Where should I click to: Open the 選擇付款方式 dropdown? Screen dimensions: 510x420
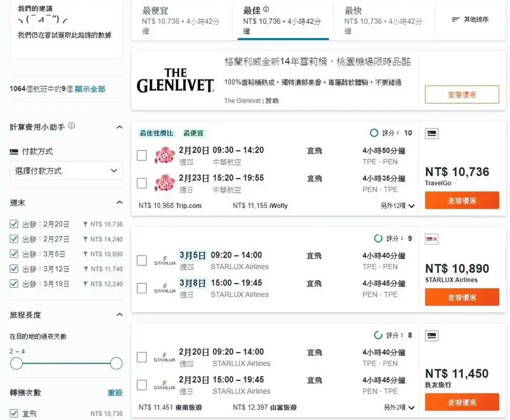[x=66, y=170]
